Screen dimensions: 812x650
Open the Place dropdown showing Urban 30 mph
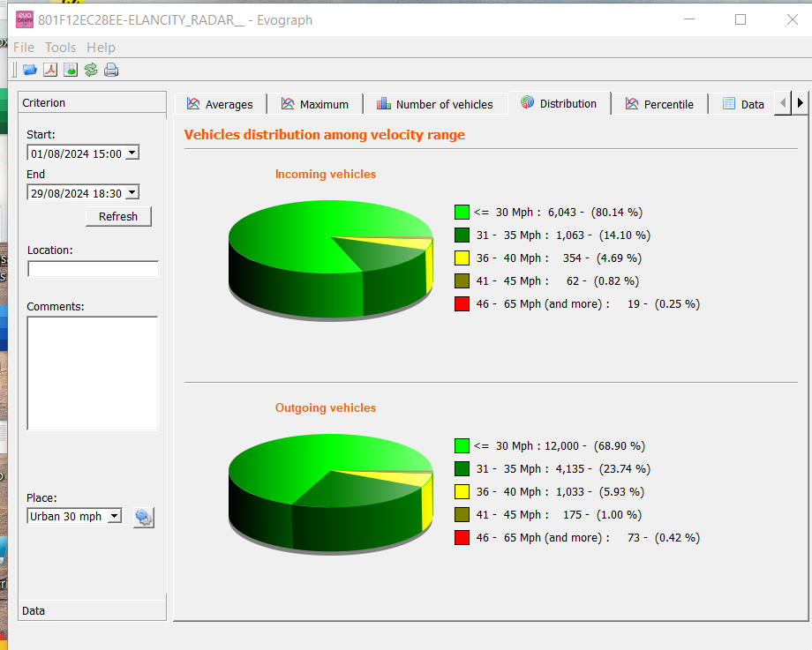coord(115,516)
